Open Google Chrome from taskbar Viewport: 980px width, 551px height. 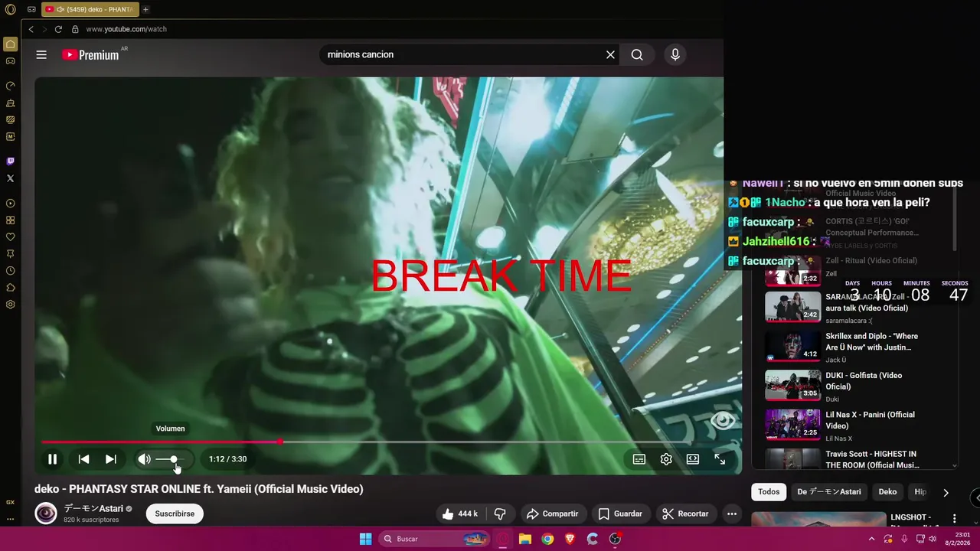point(547,539)
